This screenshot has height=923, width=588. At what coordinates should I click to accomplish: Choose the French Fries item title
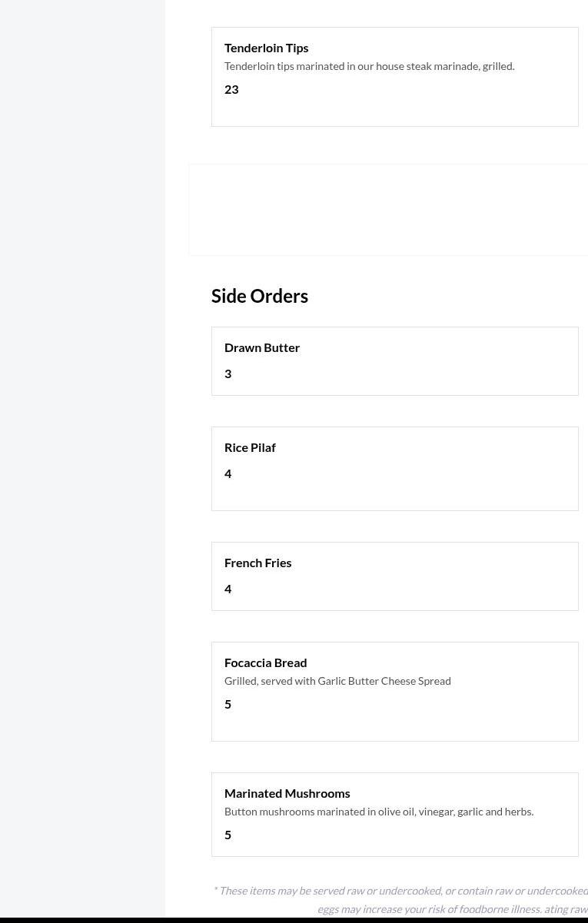point(257,563)
